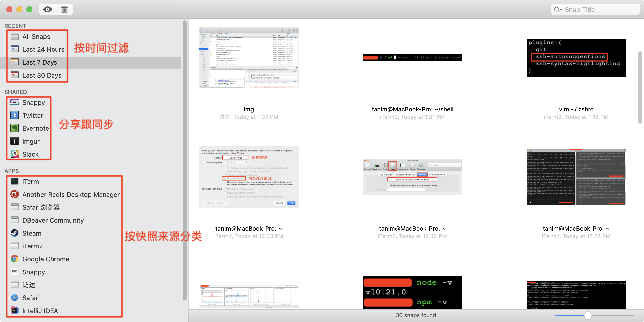The height and width of the screenshot is (322, 644).
Task: Click the Snappy icon under Apps
Action: click(x=15, y=272)
